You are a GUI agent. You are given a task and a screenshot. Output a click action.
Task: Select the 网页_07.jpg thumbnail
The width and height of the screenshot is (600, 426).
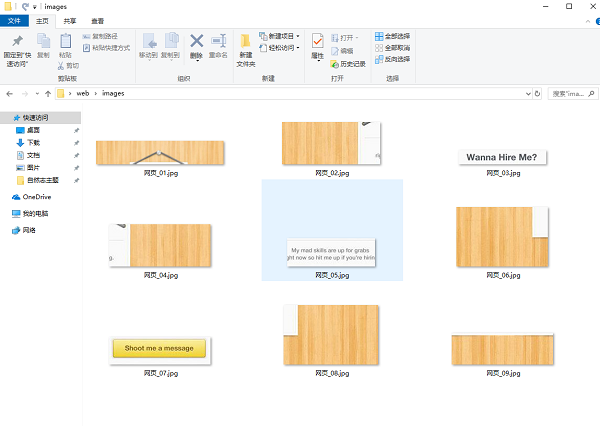click(160, 348)
